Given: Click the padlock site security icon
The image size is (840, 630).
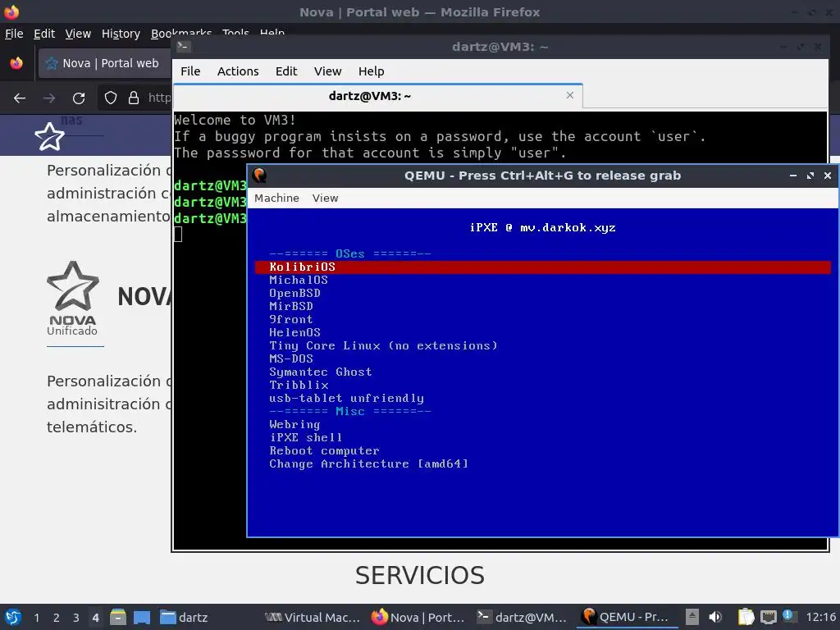Looking at the screenshot, I should (134, 98).
